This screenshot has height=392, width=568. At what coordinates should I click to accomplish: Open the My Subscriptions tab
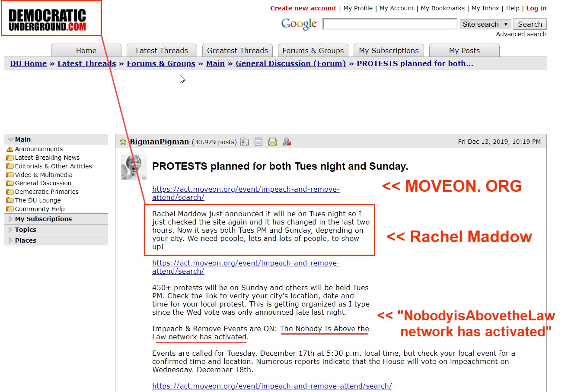[389, 51]
